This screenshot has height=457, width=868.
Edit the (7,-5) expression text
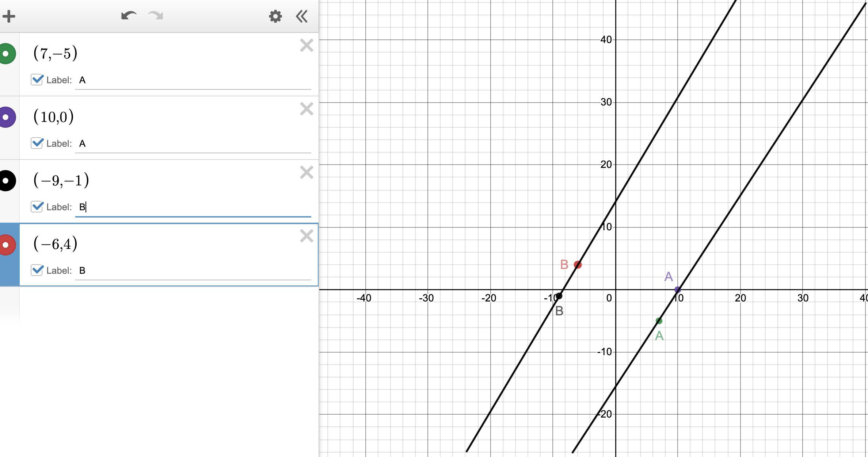click(x=56, y=53)
